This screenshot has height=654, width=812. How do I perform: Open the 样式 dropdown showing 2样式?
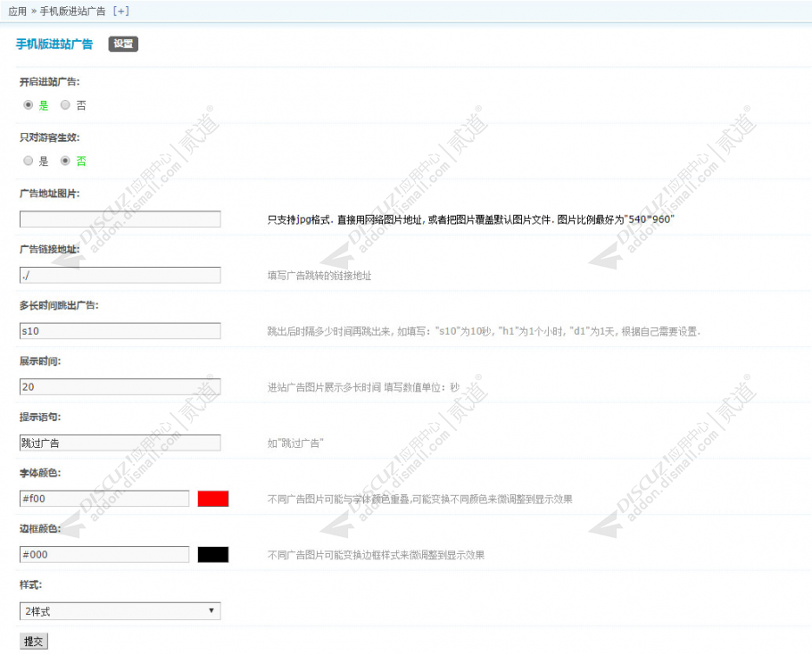pyautogui.click(x=120, y=611)
